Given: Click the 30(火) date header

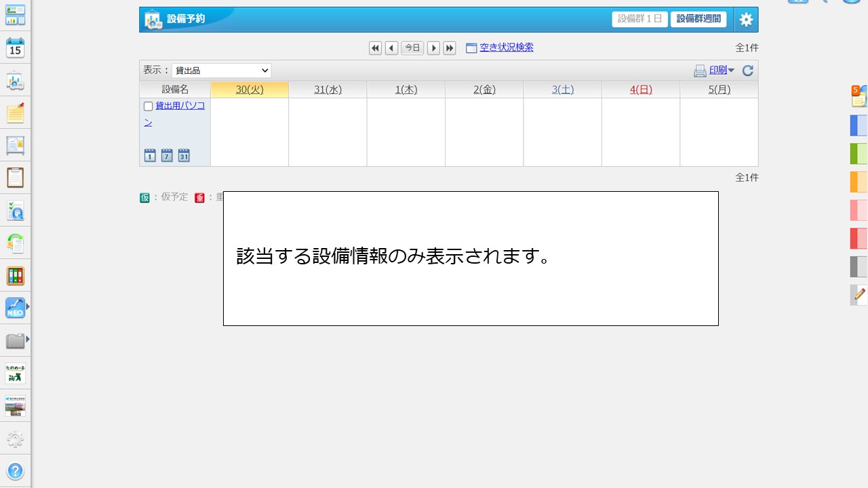Looking at the screenshot, I should [250, 89].
